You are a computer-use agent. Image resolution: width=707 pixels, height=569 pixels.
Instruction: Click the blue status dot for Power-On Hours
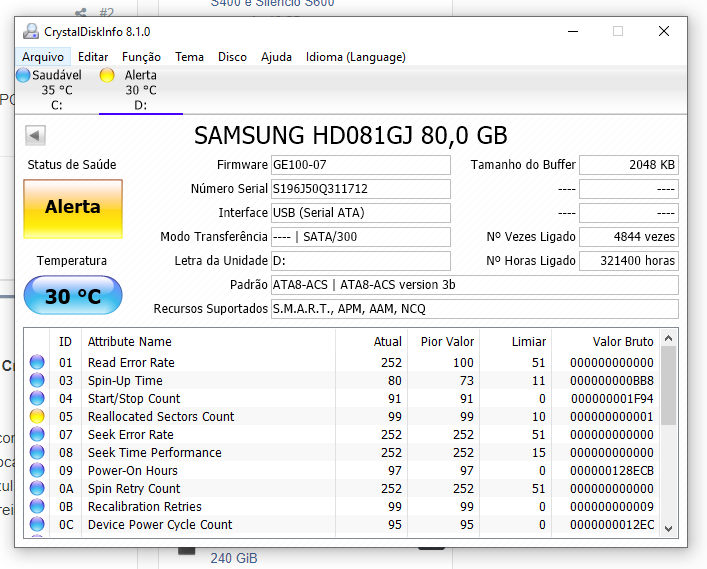tap(37, 471)
